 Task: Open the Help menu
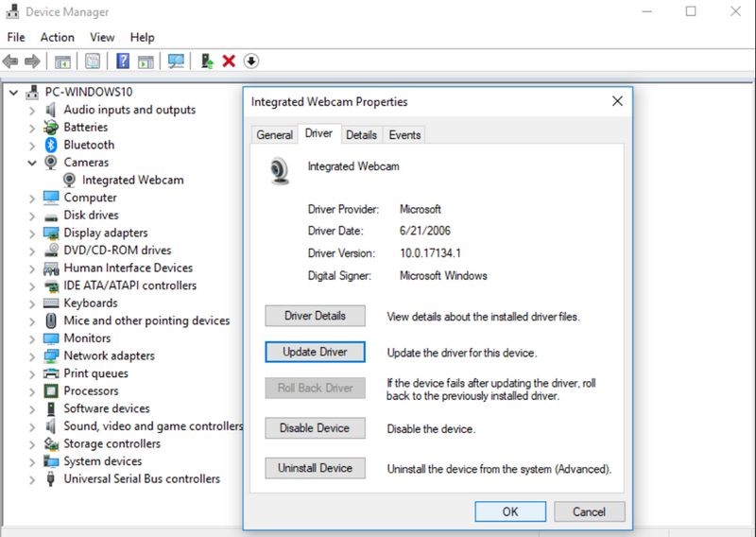(x=143, y=37)
